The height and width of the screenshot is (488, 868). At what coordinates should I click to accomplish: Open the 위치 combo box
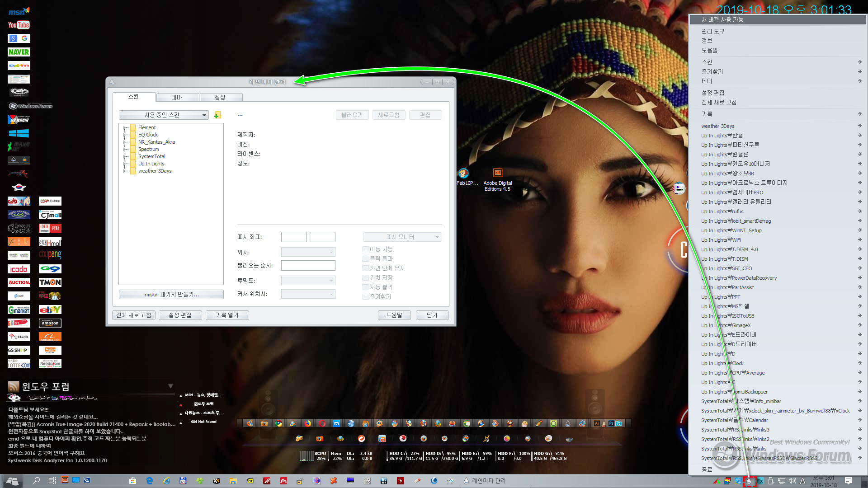coord(308,252)
